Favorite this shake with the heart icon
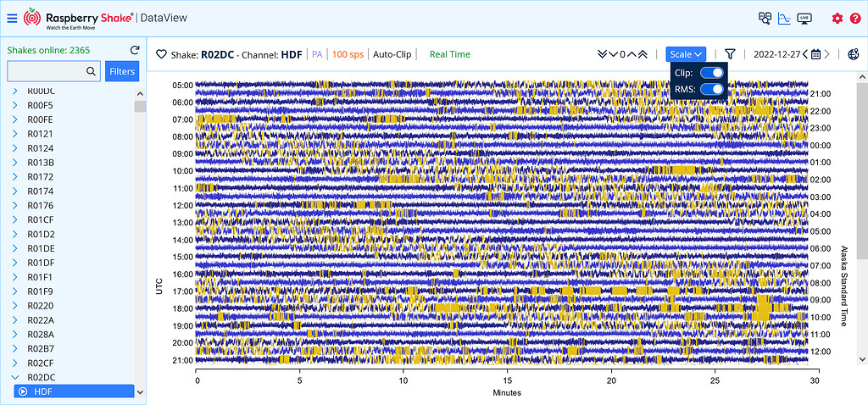The height and width of the screenshot is (405, 868). 161,54
